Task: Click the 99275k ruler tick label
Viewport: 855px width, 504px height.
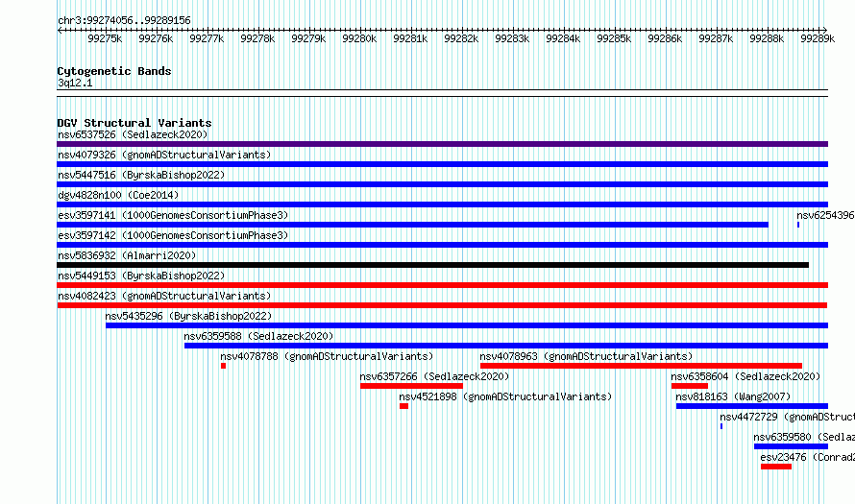Action: (x=105, y=38)
